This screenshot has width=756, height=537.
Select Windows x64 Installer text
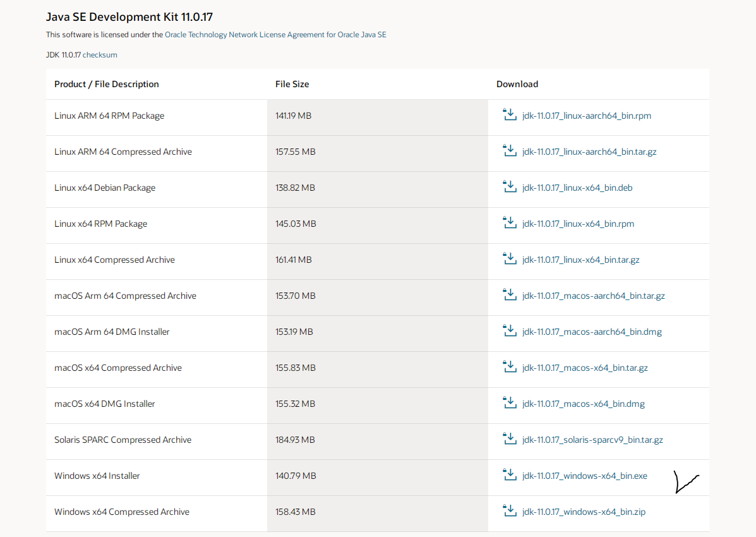pos(97,476)
